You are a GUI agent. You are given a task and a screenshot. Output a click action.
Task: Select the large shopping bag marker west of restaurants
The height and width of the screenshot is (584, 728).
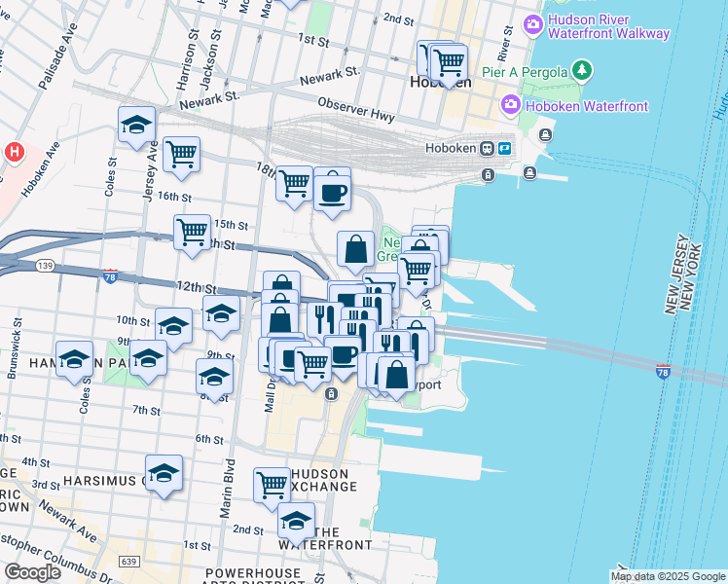(x=280, y=322)
